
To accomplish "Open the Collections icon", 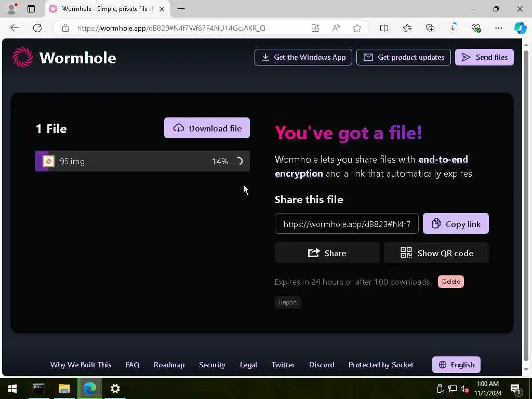I will click(430, 28).
